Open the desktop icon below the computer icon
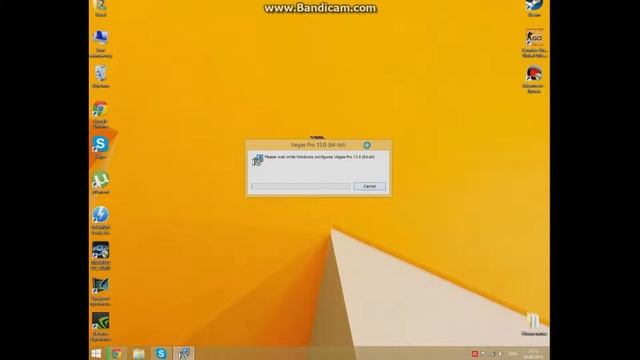Image resolution: width=640 pixels, height=360 pixels. tap(100, 77)
